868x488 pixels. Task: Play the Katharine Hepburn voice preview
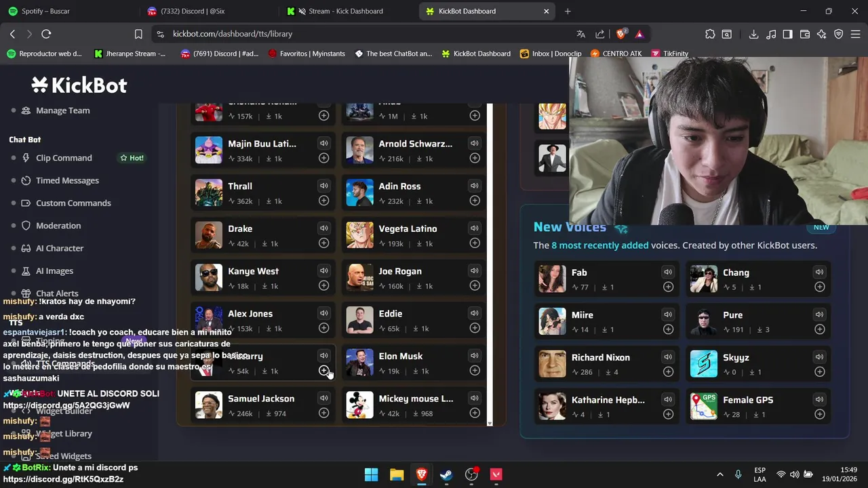[x=668, y=400]
